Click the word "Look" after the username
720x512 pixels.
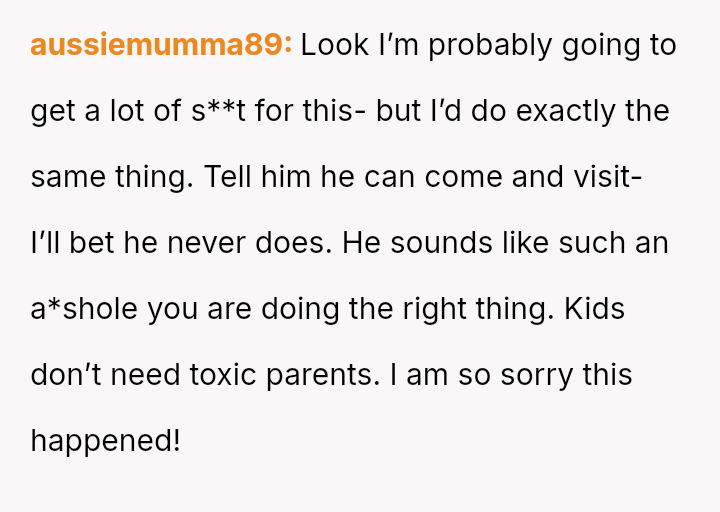335,45
